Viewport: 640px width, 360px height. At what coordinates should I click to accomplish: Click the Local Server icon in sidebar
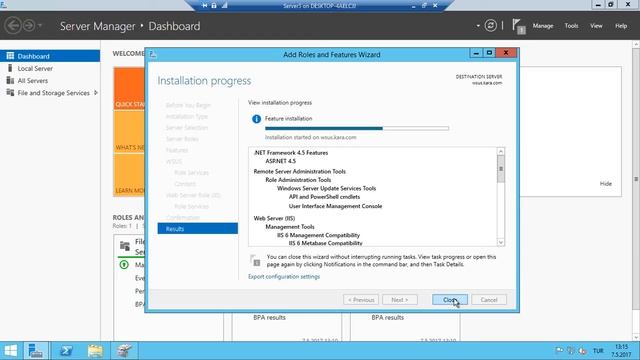tap(10, 68)
